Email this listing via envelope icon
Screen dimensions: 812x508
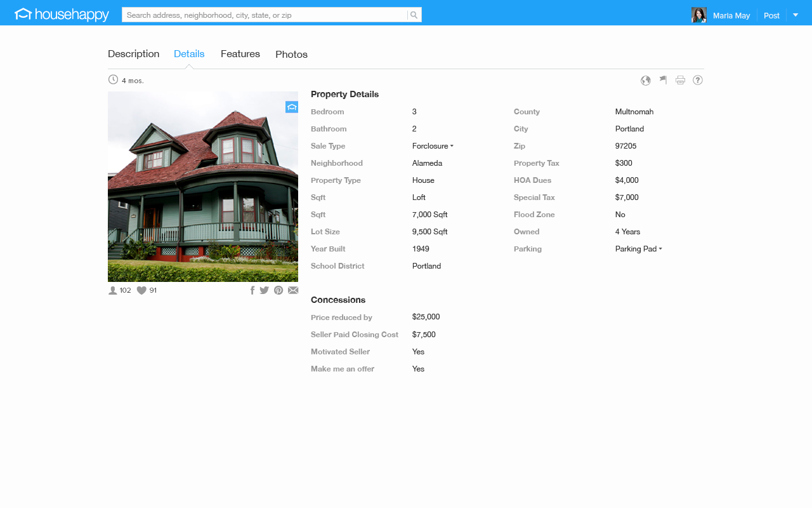[293, 290]
